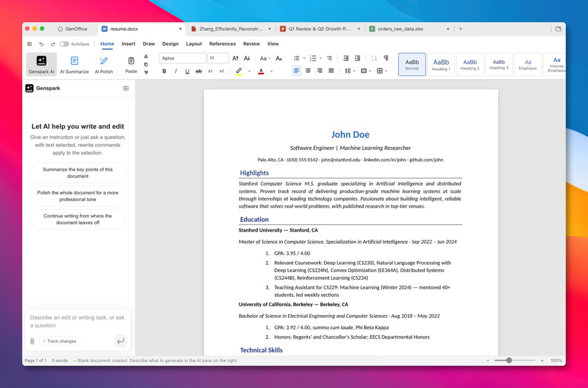
Task: Switch to the Insert ribbon tab
Action: tap(128, 44)
